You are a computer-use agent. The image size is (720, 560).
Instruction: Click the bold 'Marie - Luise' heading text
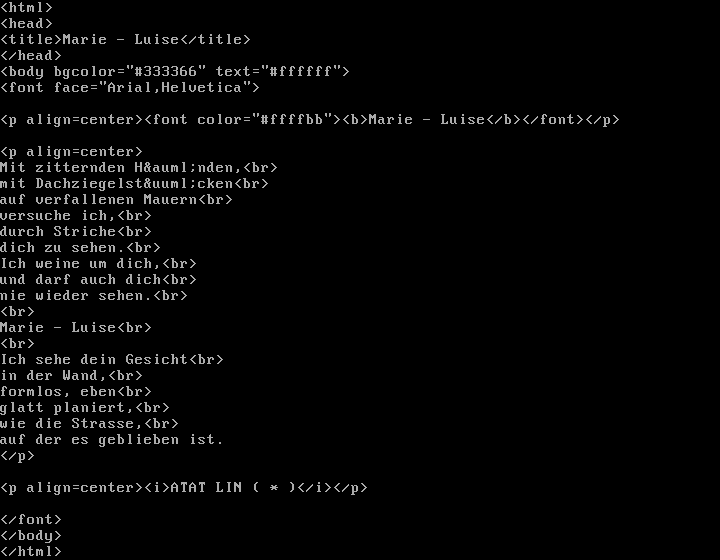pyautogui.click(x=426, y=120)
